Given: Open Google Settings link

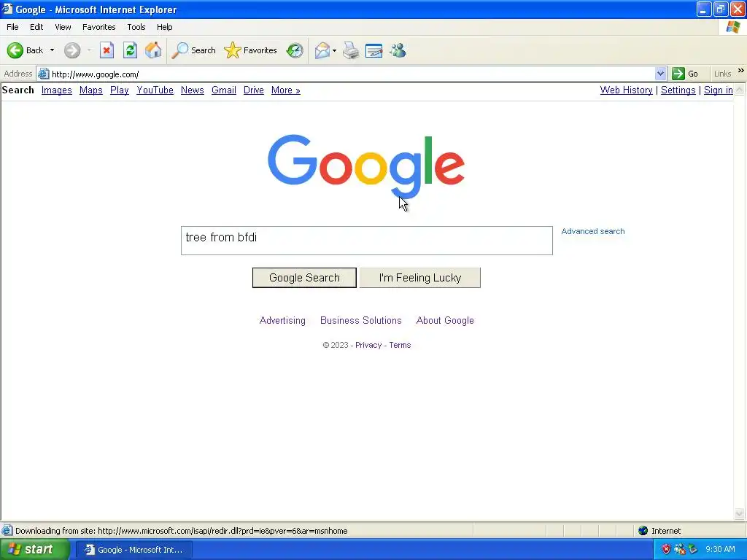Looking at the screenshot, I should (x=678, y=90).
